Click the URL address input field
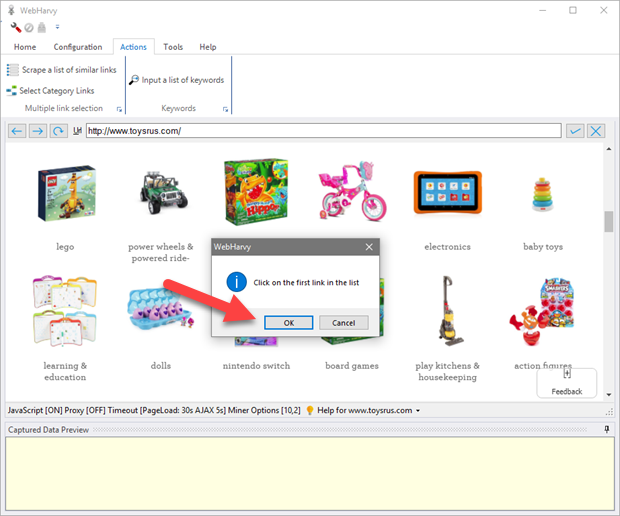 [x=322, y=131]
